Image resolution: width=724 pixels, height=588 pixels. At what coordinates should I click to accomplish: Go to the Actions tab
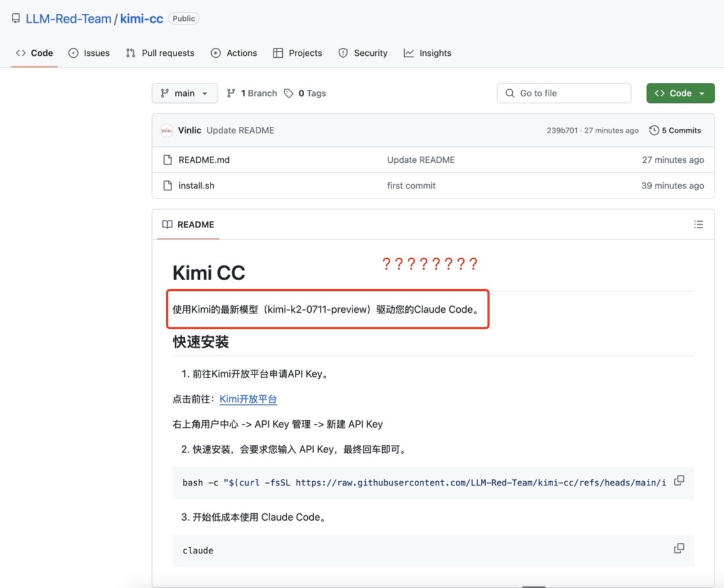coord(234,53)
